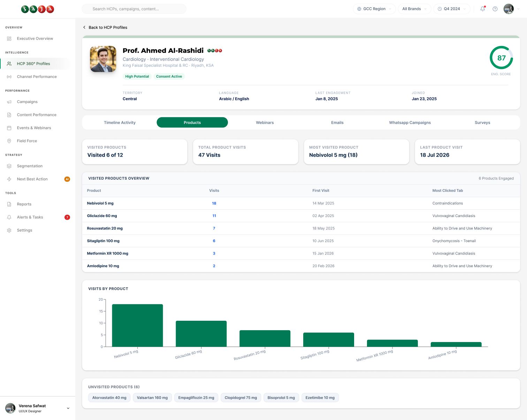Click the Campaigns megaphone icon
Screen dimensions: 527x420
(9, 102)
